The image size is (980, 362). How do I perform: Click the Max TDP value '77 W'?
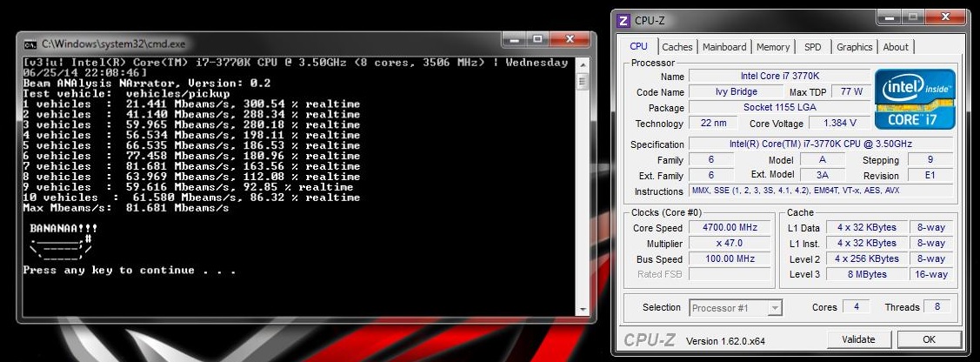click(x=850, y=92)
